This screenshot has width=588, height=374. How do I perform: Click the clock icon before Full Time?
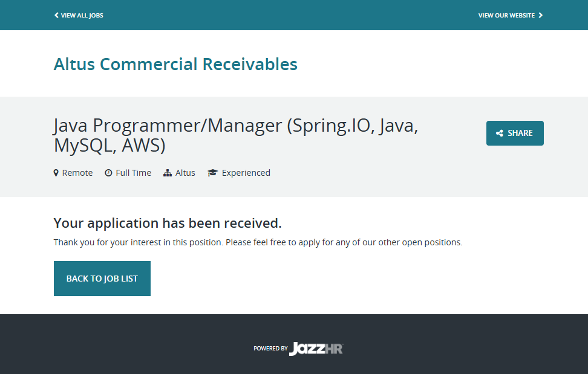tap(108, 173)
